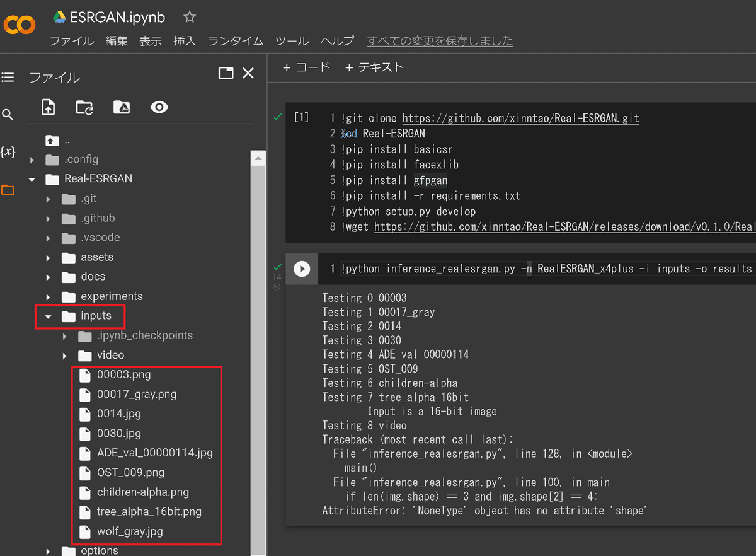756x556 pixels.
Task: Open the table of contents sidebar icon
Action: tap(8, 77)
